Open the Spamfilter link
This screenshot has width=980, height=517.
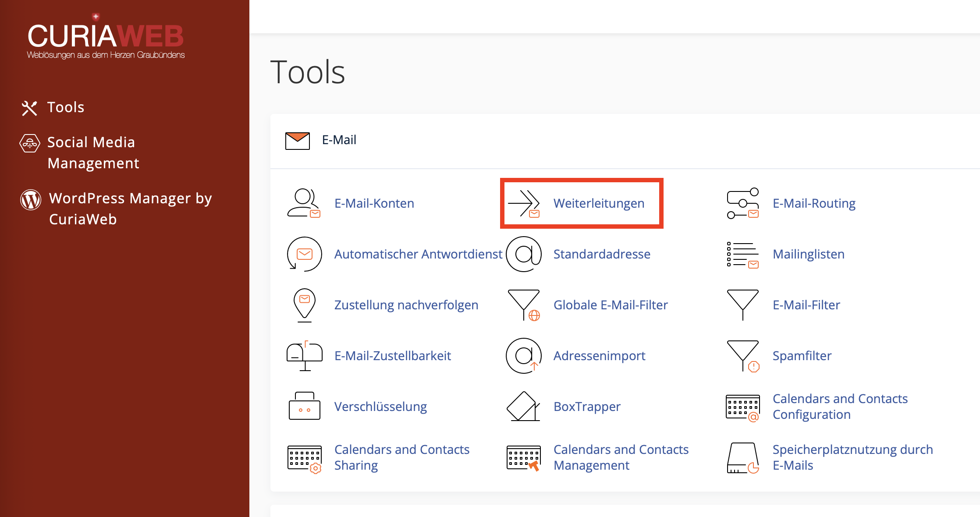click(x=802, y=356)
